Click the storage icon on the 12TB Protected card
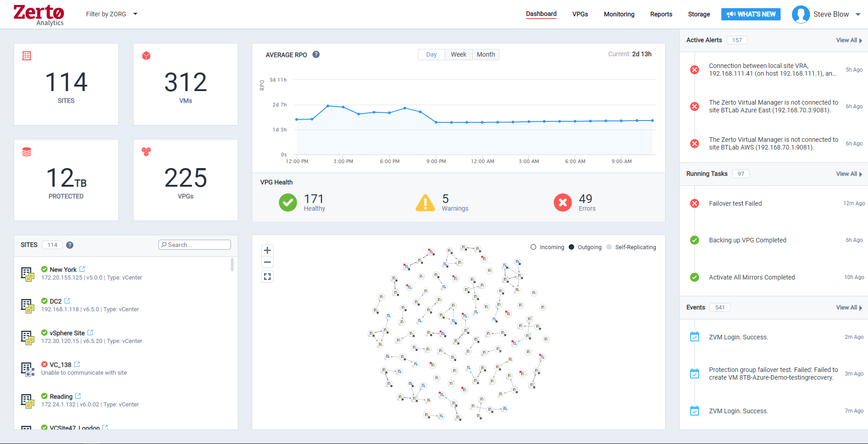This screenshot has height=444, width=868. pyautogui.click(x=27, y=151)
